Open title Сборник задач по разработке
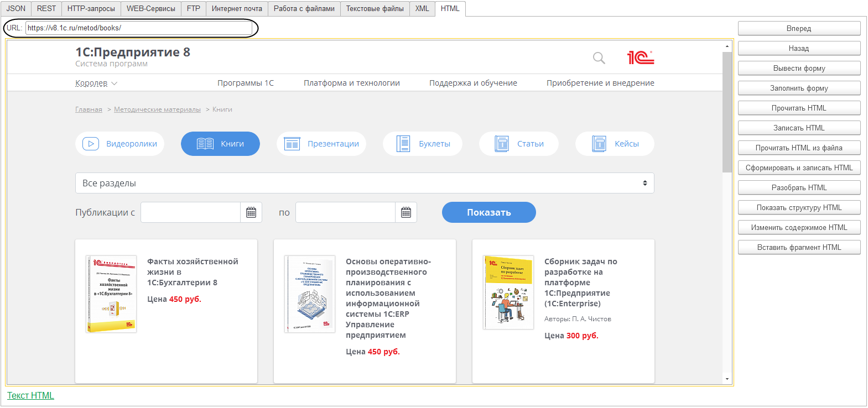The height and width of the screenshot is (408, 868). click(581, 283)
